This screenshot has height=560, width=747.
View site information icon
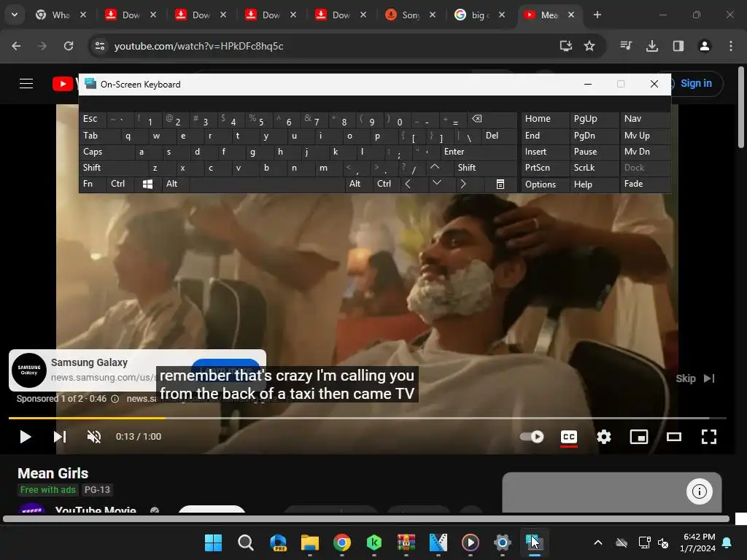tap(99, 46)
